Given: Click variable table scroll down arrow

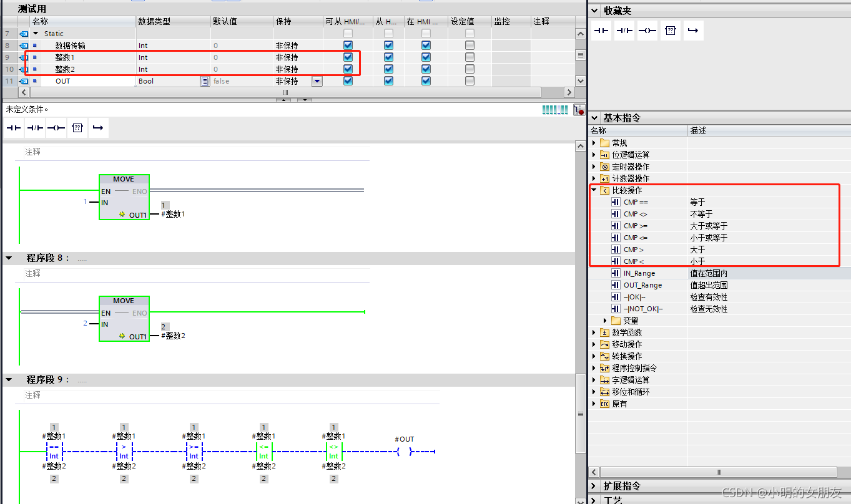Looking at the screenshot, I should coord(581,80).
